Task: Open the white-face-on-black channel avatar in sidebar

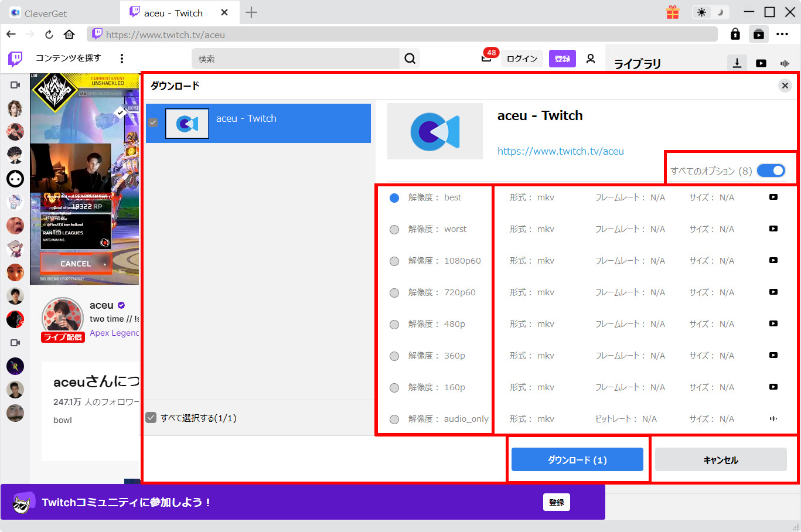Action: 15,179
